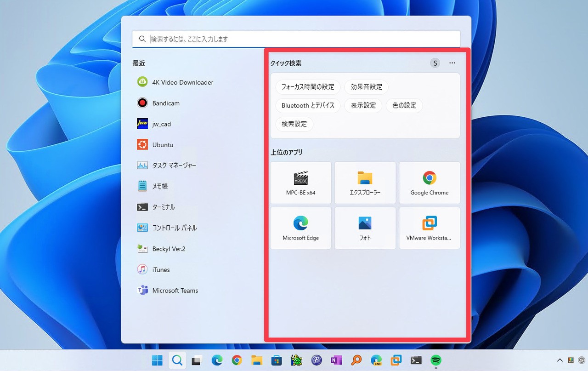Open Google Chrome top app tile
Image resolution: width=588 pixels, height=371 pixels.
click(x=429, y=183)
